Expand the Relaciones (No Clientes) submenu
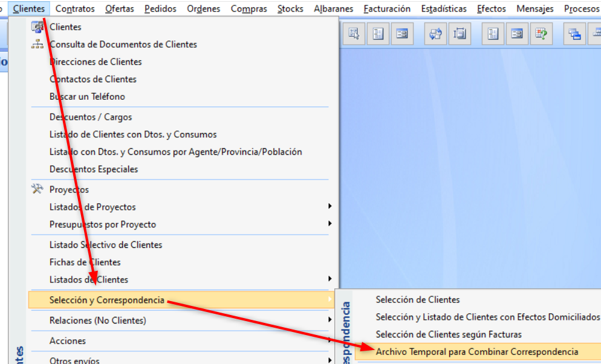601x364 pixels. 330,320
